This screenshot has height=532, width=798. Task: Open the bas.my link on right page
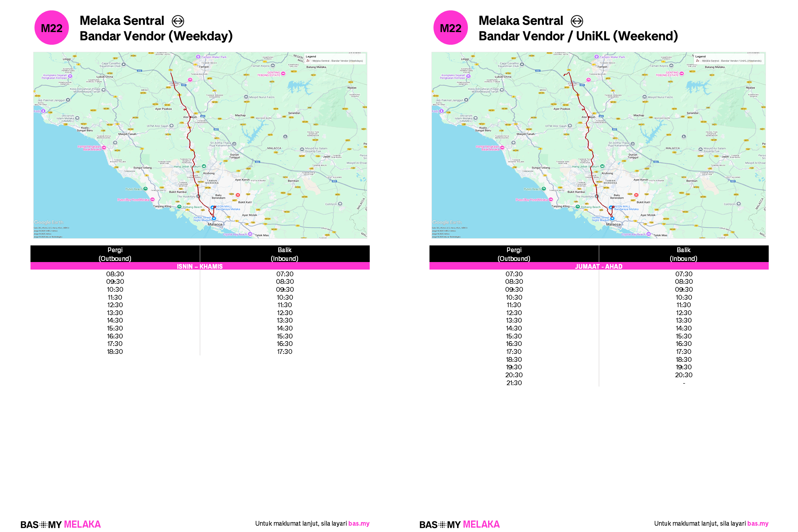(758, 523)
